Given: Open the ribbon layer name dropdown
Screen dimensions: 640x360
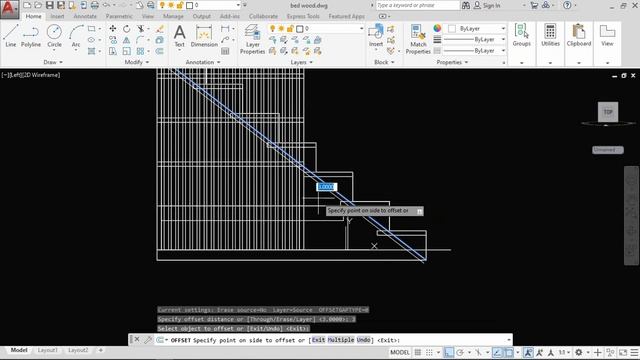Looking at the screenshot, I should click(361, 29).
